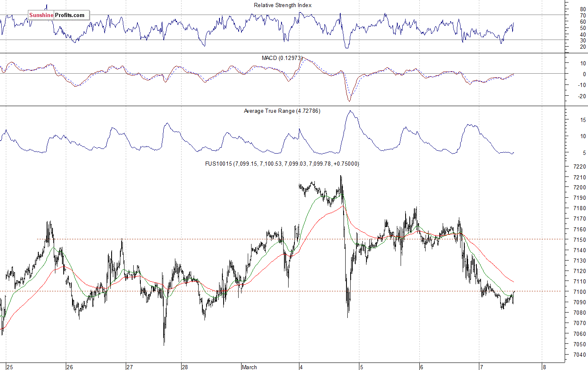Click the 7080 price axis label
Screen dimensions: 588x370
point(580,313)
